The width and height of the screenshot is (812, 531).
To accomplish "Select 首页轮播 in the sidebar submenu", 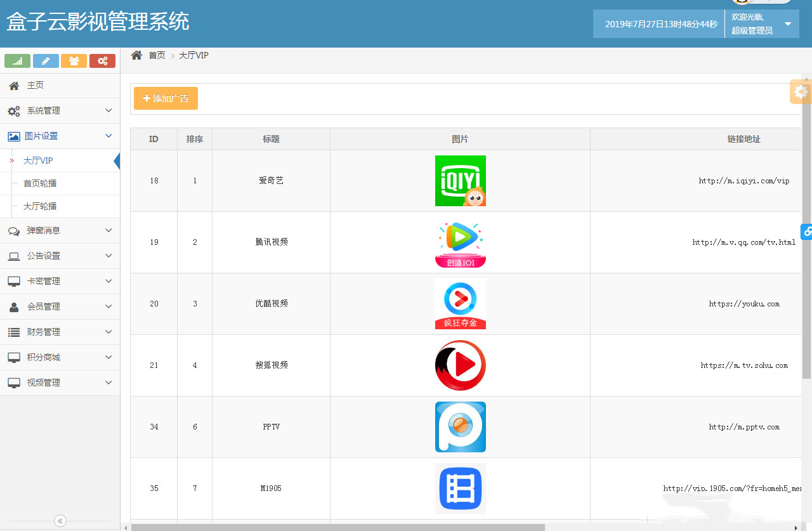I will point(40,183).
